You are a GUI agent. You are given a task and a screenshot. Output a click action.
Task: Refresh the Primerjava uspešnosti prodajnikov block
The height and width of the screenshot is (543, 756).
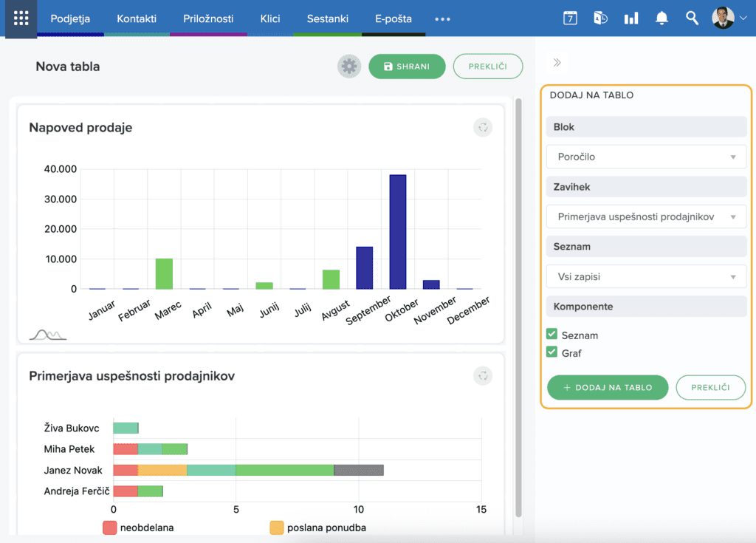tap(483, 376)
